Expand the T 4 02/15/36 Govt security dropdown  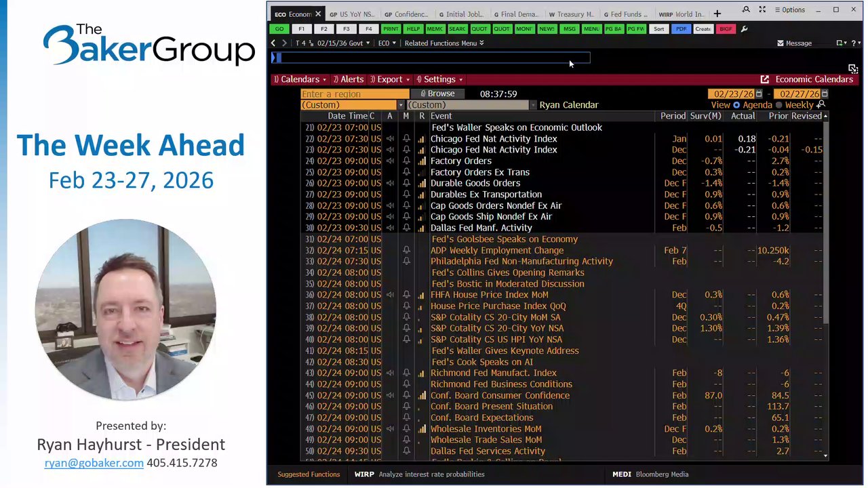pos(333,43)
